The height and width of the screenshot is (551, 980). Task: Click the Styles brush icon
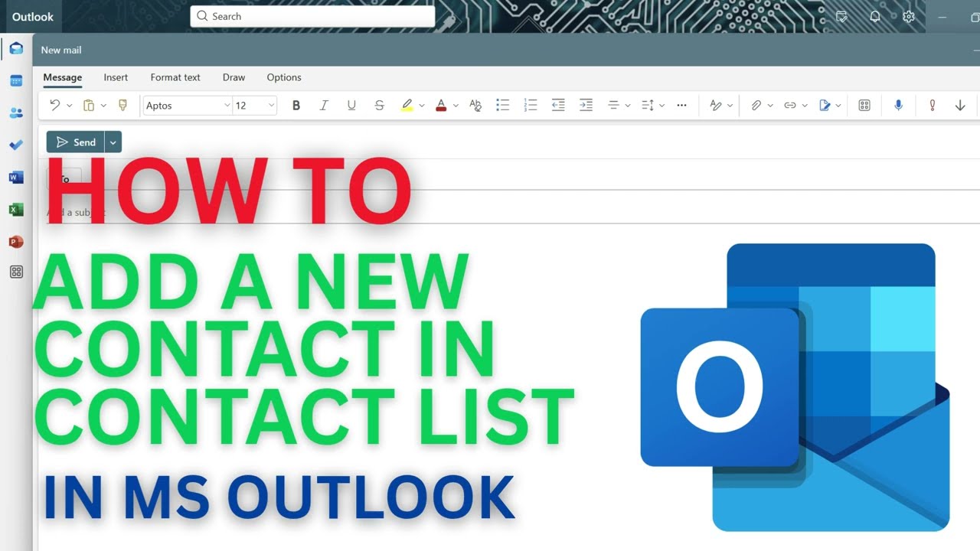716,106
